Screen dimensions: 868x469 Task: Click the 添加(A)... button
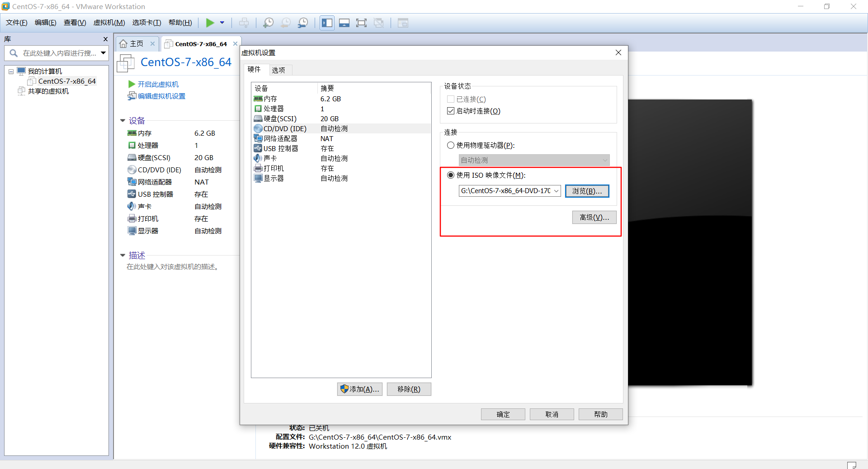click(x=359, y=389)
